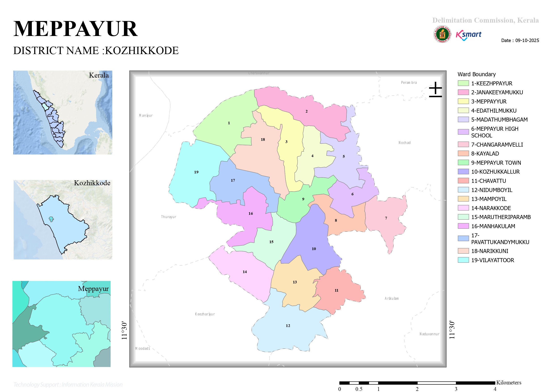The width and height of the screenshot is (555, 392).
Task: Click 'DISTRICT NAME :KOZHIKKODE' subtitle
Action: pos(96,51)
